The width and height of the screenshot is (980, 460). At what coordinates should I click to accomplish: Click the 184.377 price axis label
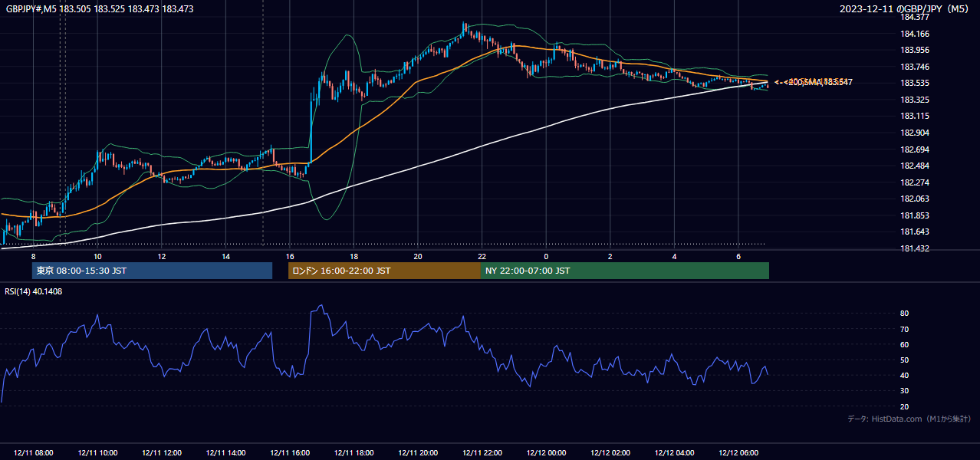click(914, 17)
